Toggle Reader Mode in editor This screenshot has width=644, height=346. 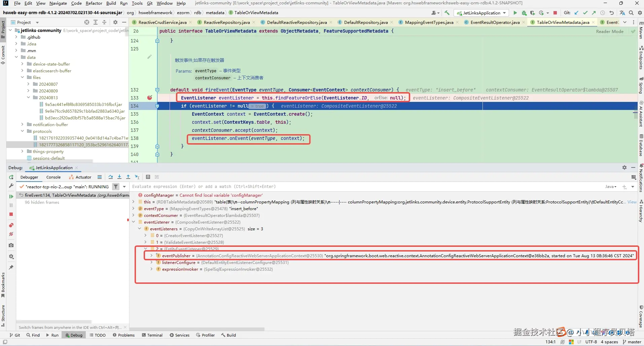click(x=610, y=31)
